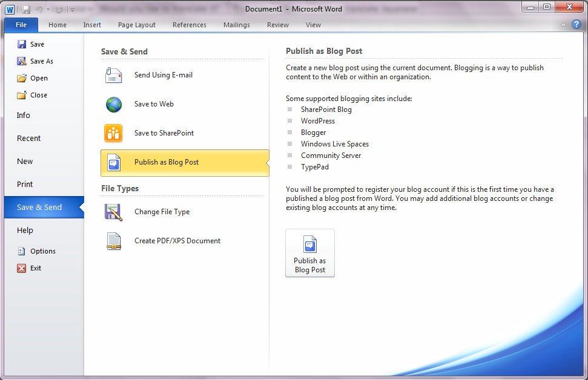
Task: Click the Save icon in the Backstage sidebar
Action: coord(22,44)
